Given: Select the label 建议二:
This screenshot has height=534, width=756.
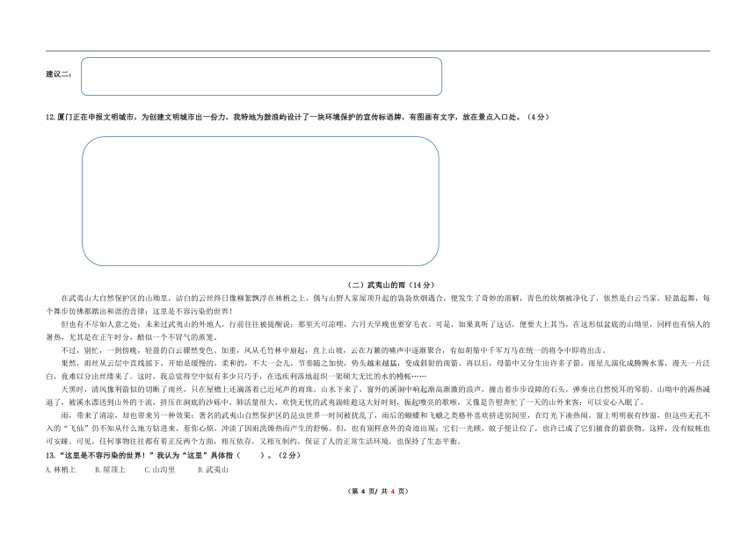Looking at the screenshot, I should [x=59, y=74].
